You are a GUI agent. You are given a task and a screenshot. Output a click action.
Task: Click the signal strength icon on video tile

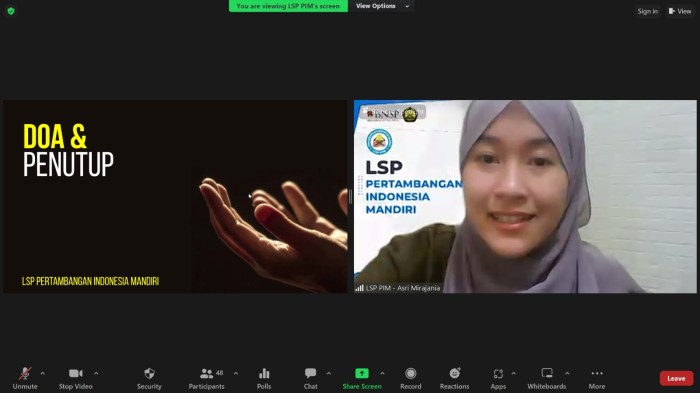coord(359,288)
